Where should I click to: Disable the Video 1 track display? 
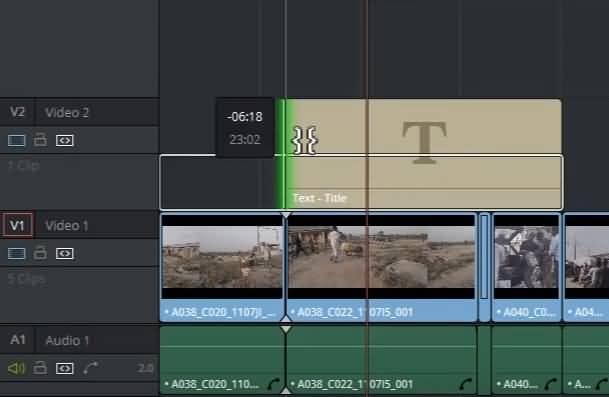tap(16, 253)
